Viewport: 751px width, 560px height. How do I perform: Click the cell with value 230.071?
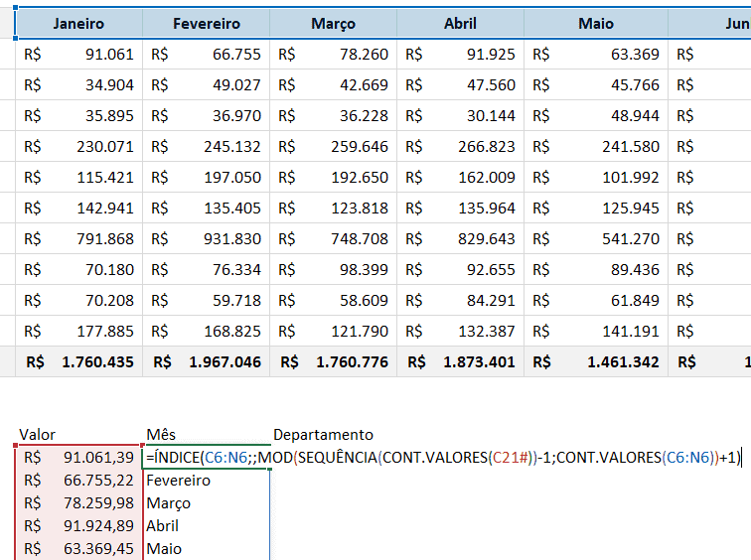[x=79, y=147]
